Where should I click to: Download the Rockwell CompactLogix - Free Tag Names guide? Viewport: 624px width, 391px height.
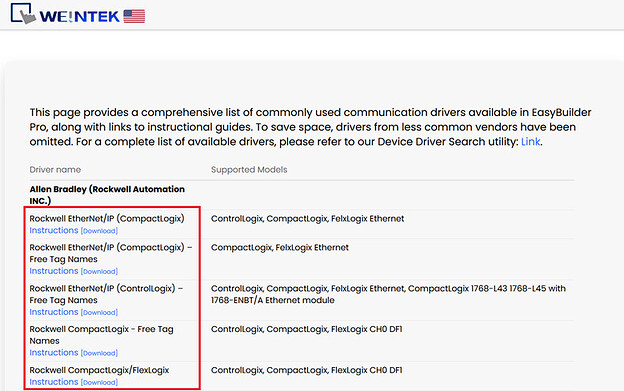pos(99,353)
